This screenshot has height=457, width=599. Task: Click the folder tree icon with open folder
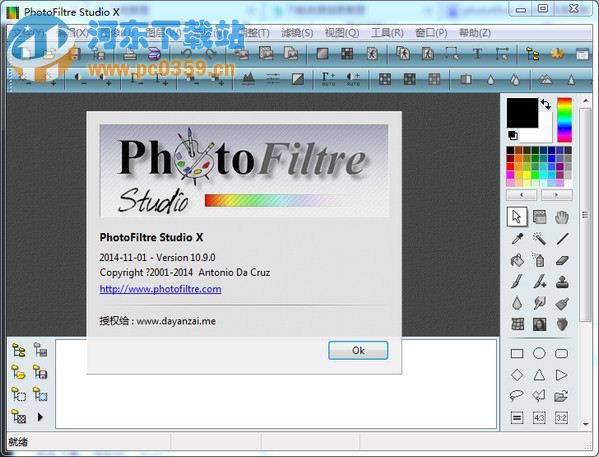[18, 372]
